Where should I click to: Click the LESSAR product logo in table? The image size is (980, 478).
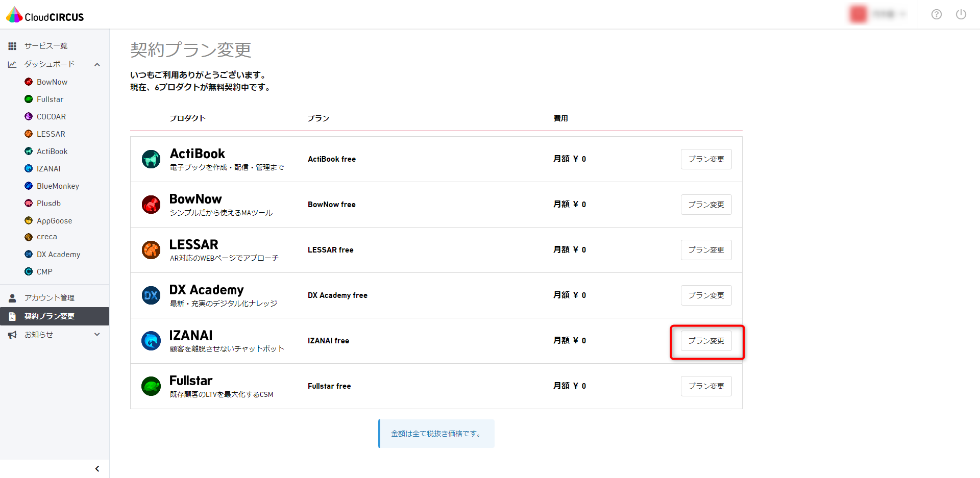click(151, 250)
